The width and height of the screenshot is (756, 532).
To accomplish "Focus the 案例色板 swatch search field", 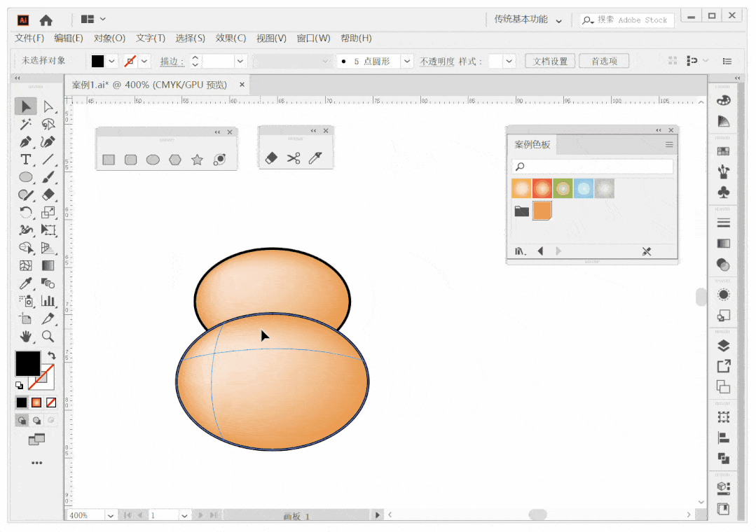I will click(x=592, y=167).
